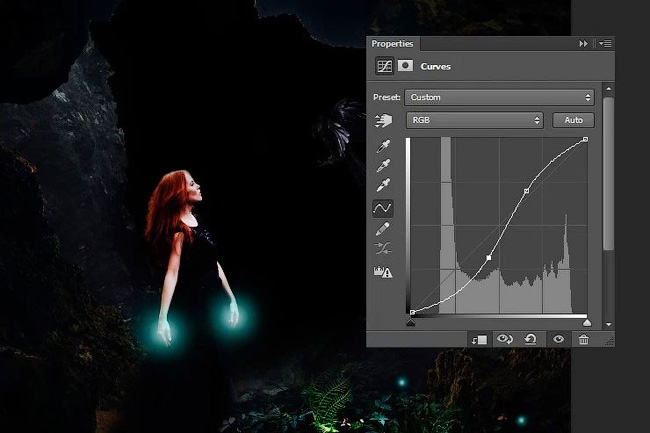Viewport: 650px width, 433px height.
Task: Select the top-right curve endpoint
Action: [585, 140]
